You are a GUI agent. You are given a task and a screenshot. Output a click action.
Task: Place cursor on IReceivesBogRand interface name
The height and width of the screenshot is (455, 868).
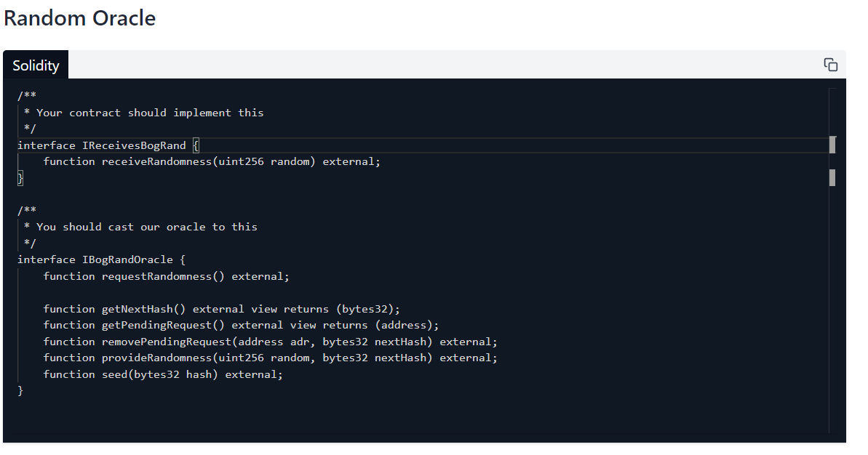[x=134, y=145]
